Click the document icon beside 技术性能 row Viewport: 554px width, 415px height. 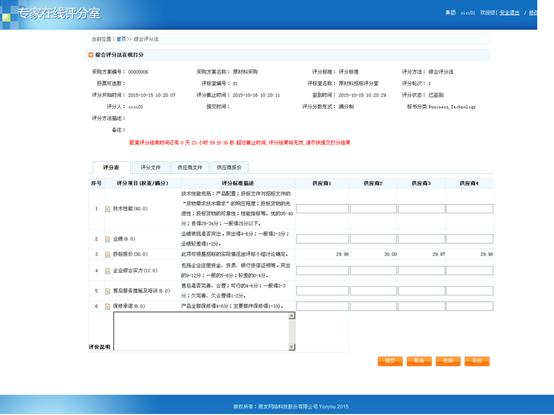(x=107, y=209)
